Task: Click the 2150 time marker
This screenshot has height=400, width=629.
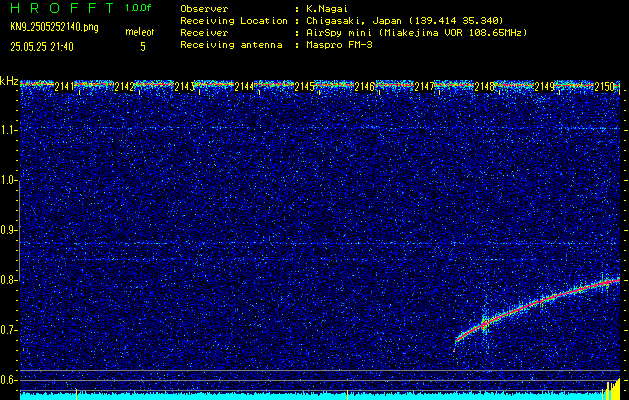Action: 604,86
